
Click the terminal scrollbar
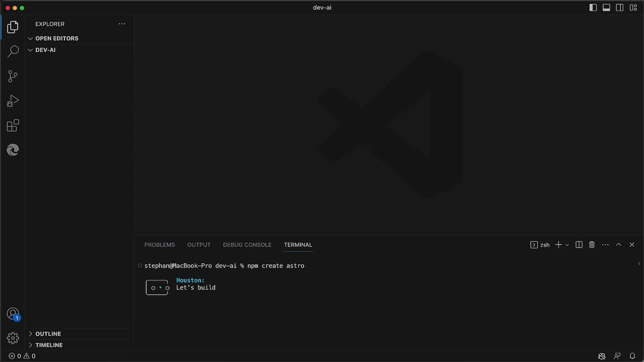click(x=639, y=264)
